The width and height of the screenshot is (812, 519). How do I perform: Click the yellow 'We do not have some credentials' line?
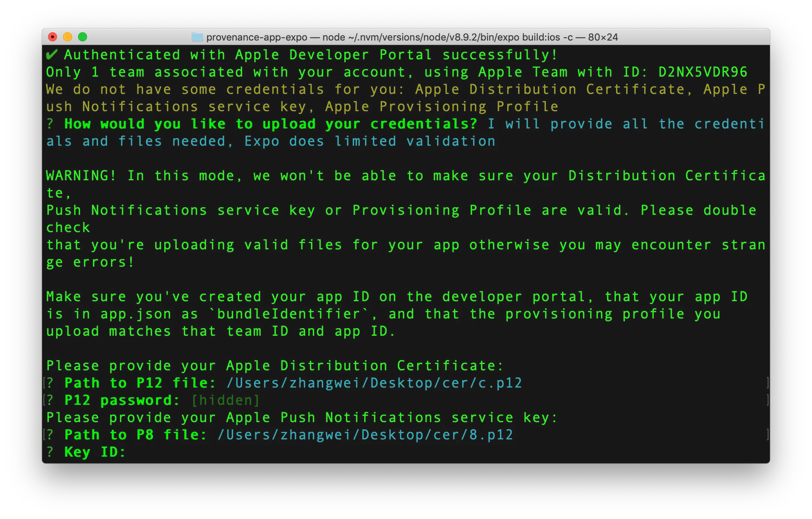click(405, 89)
